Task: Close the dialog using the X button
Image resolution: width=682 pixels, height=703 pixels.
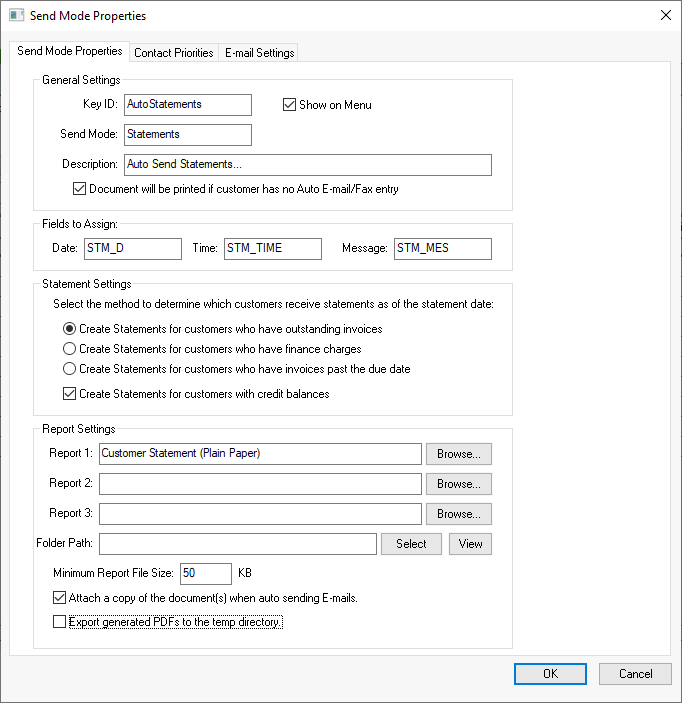Action: tap(665, 15)
